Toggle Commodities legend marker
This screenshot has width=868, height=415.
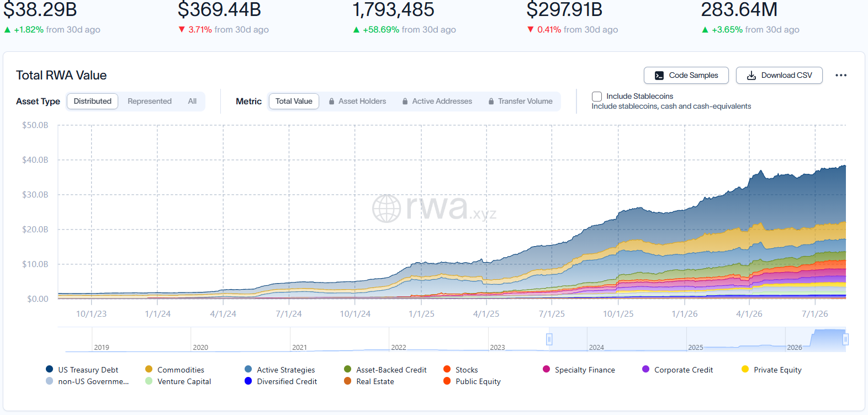point(149,369)
